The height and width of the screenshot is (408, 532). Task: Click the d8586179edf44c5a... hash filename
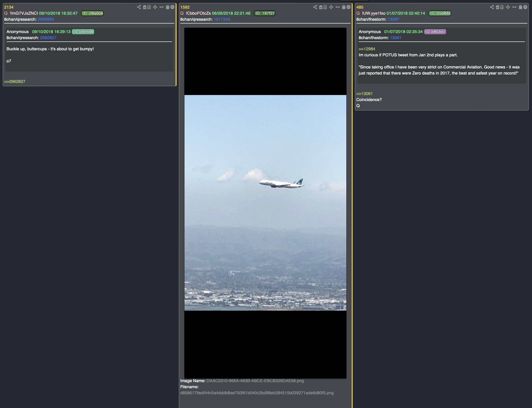257,393
